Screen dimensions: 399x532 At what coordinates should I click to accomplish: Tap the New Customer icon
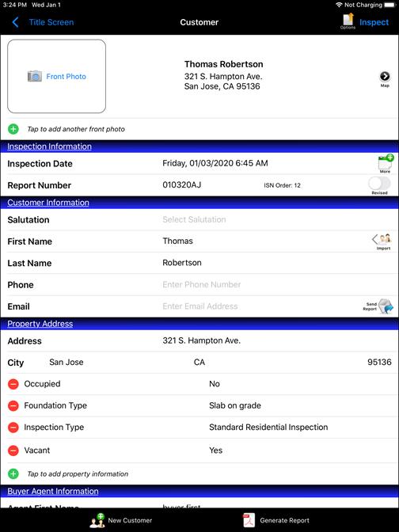(x=97, y=520)
